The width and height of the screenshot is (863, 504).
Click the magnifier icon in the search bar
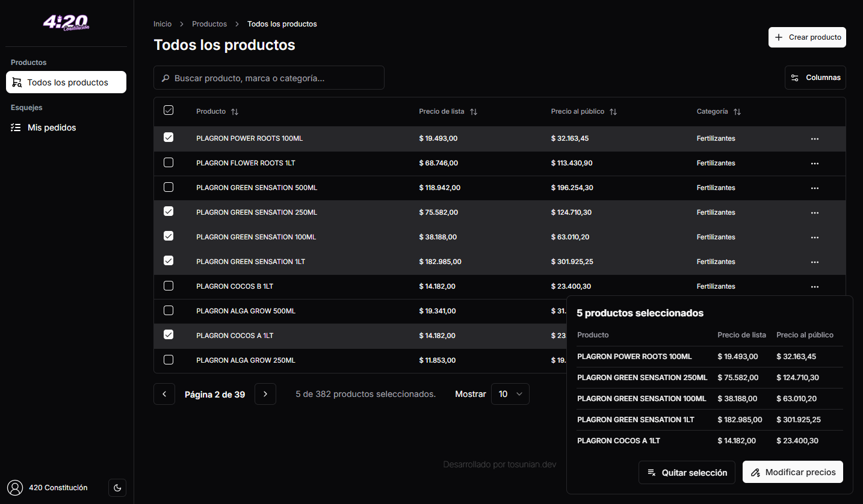point(165,78)
